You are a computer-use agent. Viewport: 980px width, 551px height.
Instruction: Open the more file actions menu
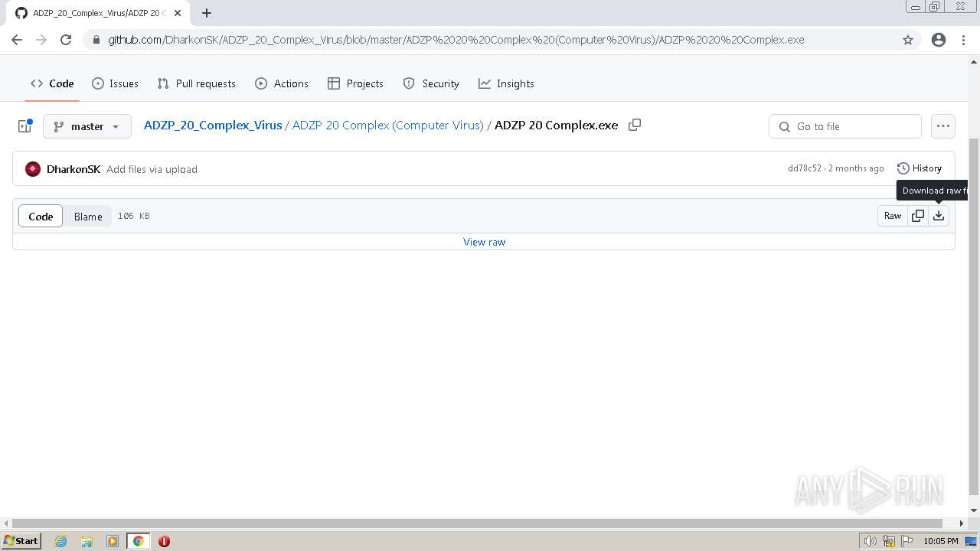[x=943, y=126]
